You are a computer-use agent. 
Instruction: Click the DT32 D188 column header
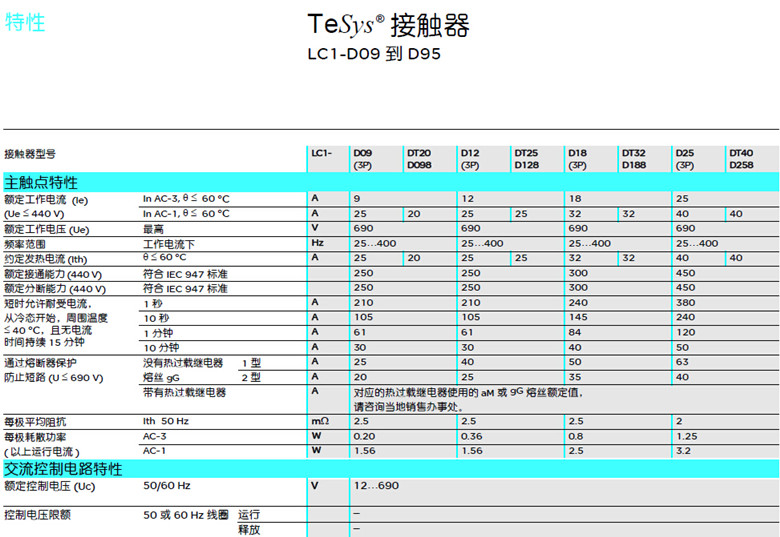tap(634, 158)
